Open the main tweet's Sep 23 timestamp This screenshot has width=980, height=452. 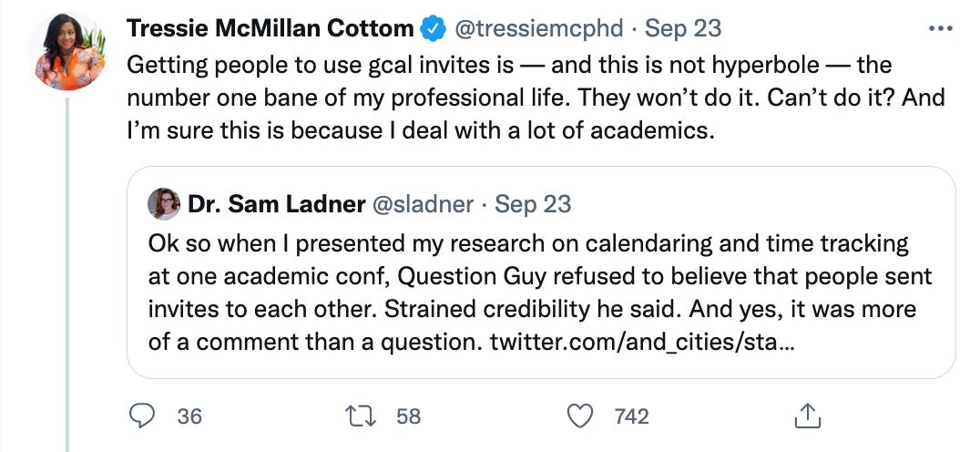click(x=683, y=28)
